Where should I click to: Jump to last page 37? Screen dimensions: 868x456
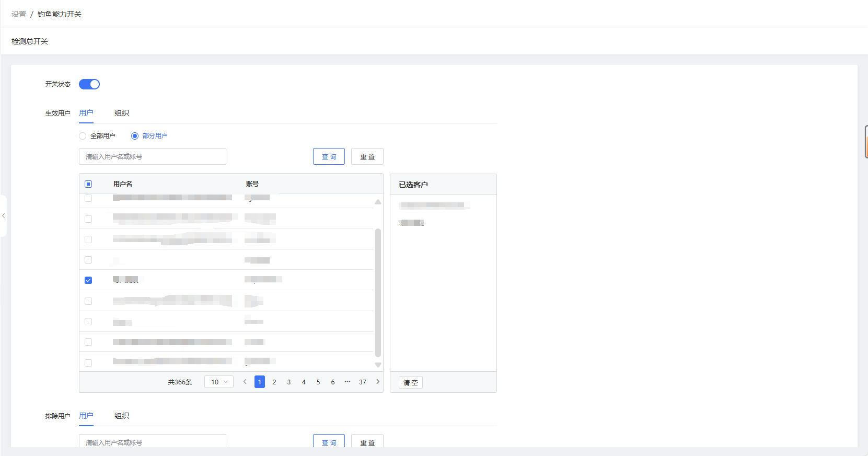pyautogui.click(x=363, y=382)
